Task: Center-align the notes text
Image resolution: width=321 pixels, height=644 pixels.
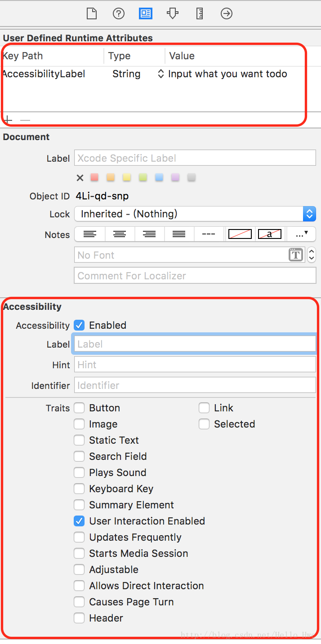Action: click(120, 234)
